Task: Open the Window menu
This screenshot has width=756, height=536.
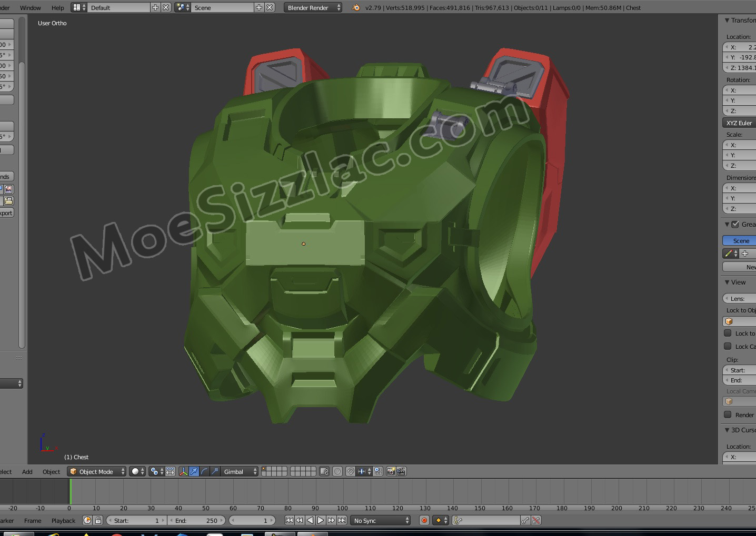Action: [30, 8]
